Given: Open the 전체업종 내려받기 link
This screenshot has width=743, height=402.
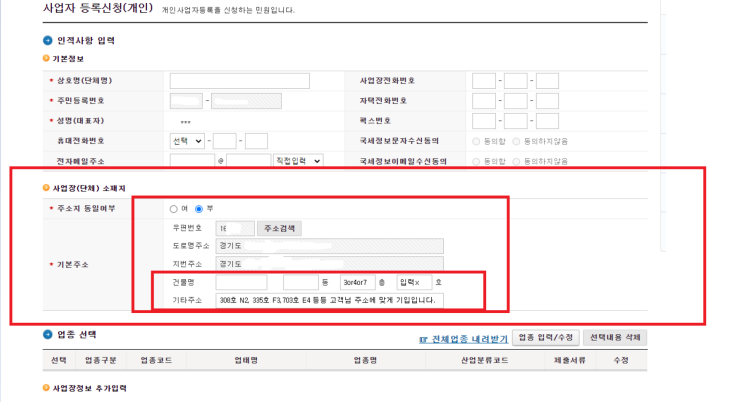Looking at the screenshot, I should (x=463, y=339).
